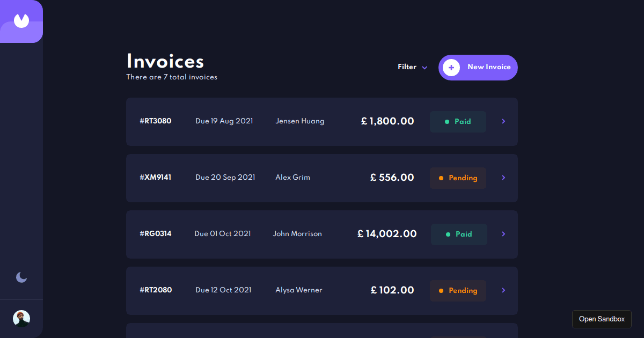The height and width of the screenshot is (338, 644).
Task: Click the Pending status badge on #XM9141
Action: [458, 178]
